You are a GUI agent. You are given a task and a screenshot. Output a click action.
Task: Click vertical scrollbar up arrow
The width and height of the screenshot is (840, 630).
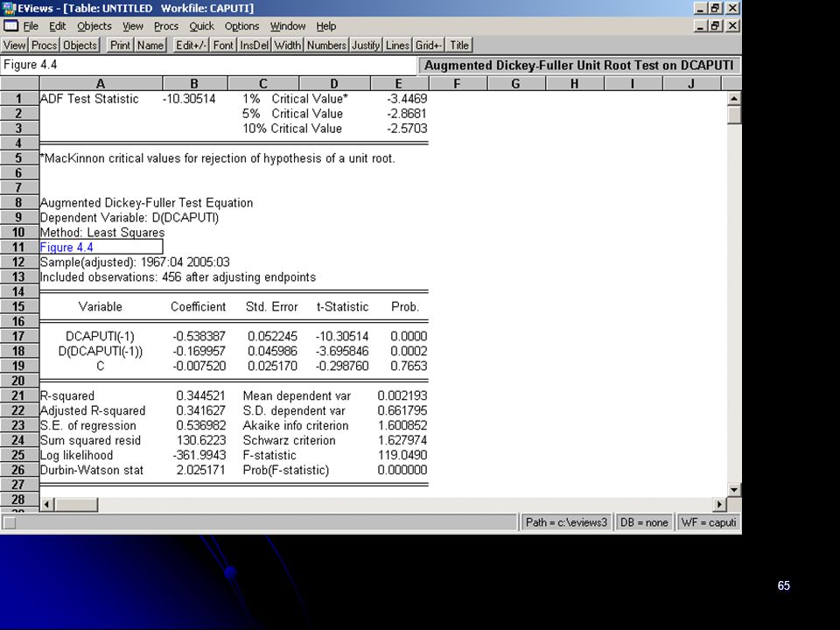(x=734, y=98)
